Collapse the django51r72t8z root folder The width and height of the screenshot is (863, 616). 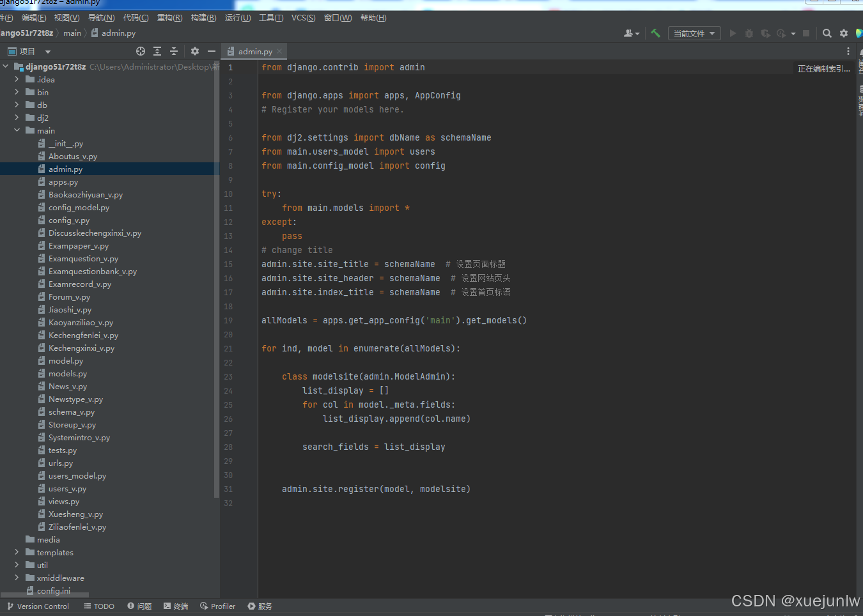[x=6, y=66]
